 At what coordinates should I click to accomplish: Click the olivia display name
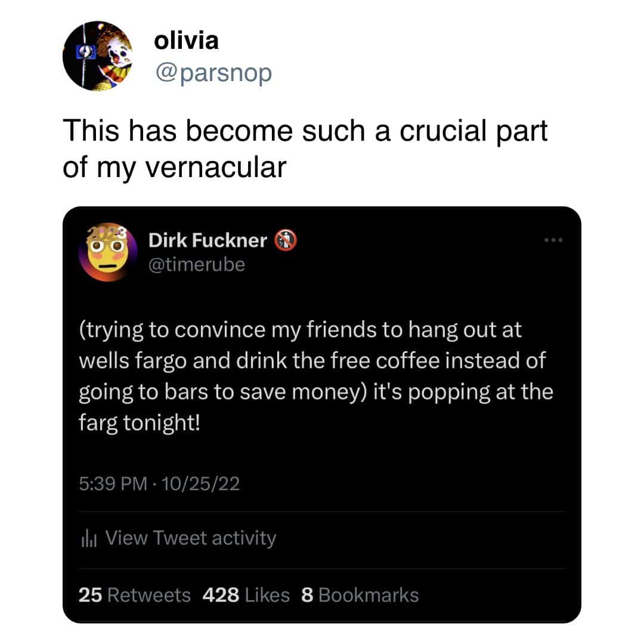[186, 41]
